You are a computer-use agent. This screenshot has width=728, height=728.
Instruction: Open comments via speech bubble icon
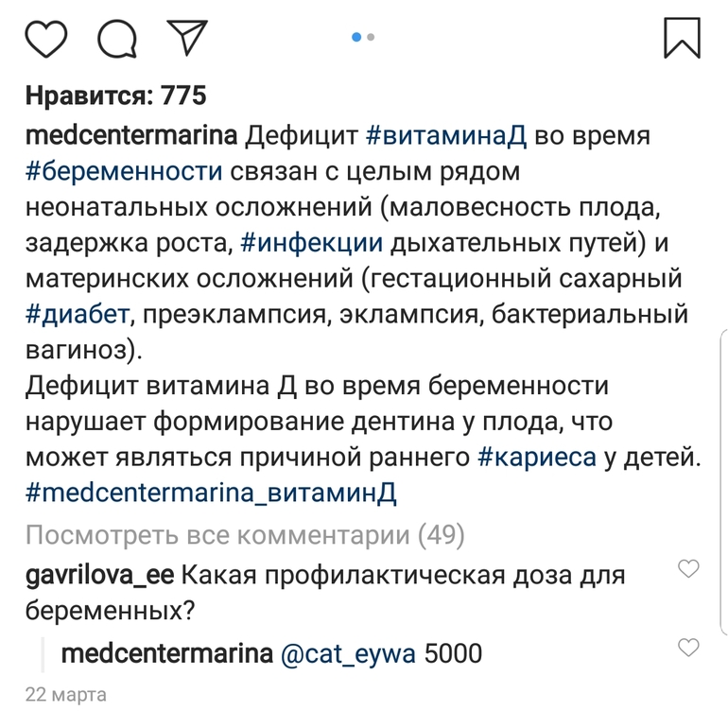click(117, 38)
